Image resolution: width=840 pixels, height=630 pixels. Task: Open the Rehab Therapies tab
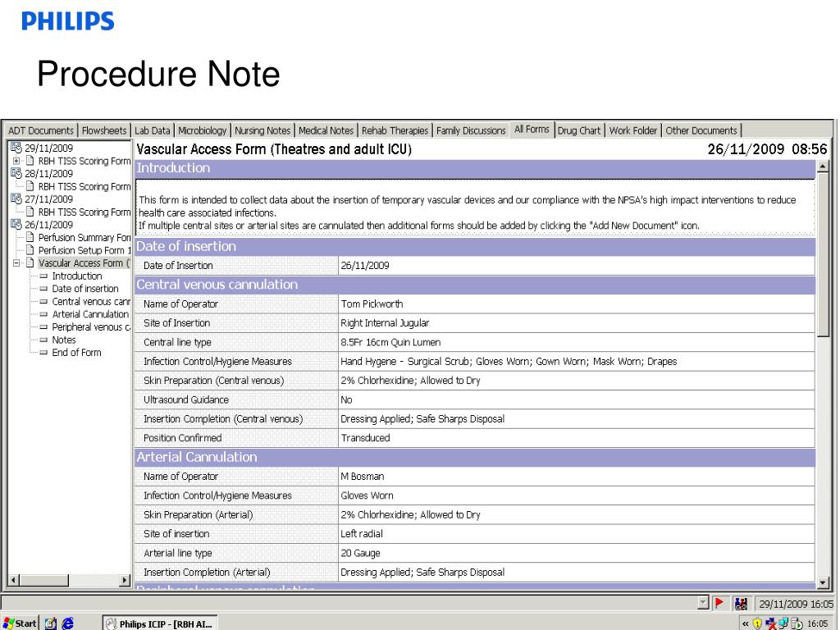coord(395,130)
